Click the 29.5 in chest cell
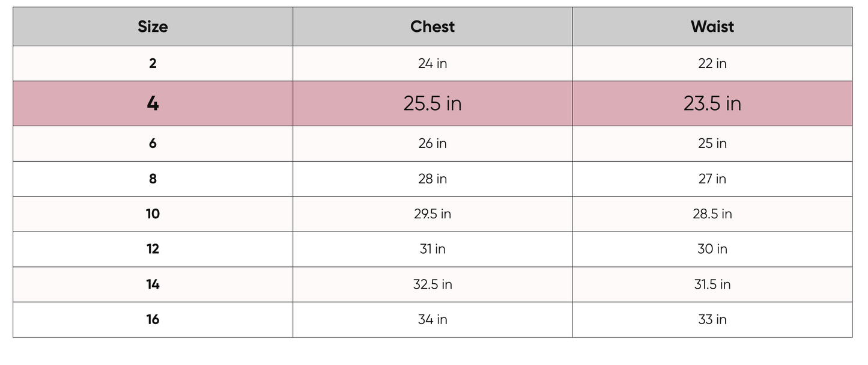 pos(432,213)
